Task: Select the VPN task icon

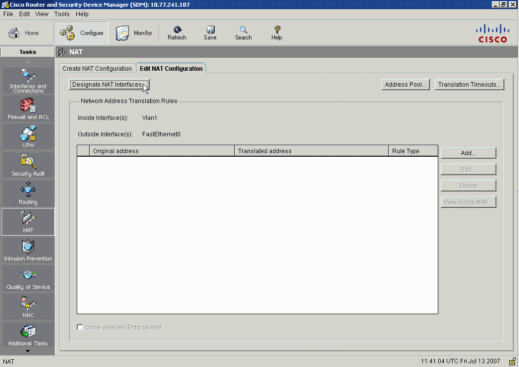Action: tap(28, 137)
